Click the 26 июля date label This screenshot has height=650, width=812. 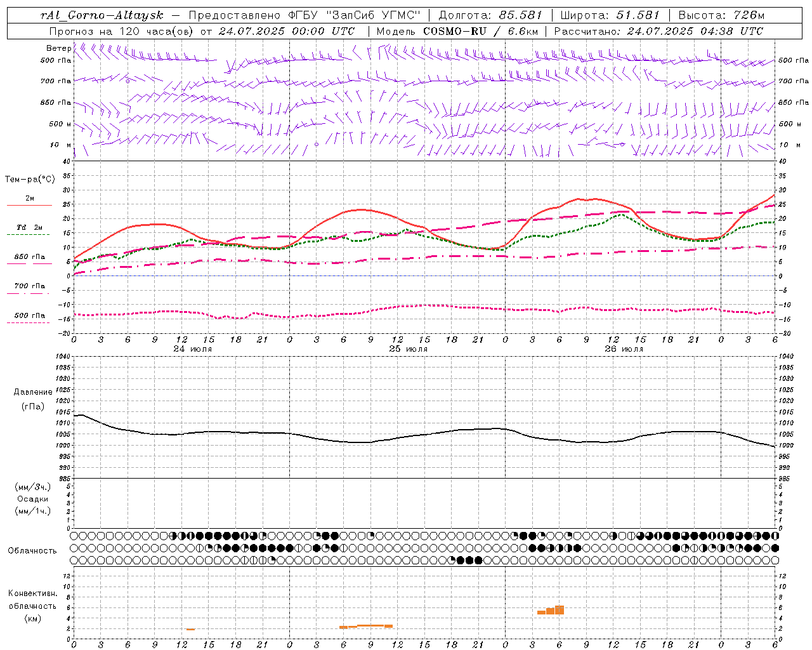(624, 349)
